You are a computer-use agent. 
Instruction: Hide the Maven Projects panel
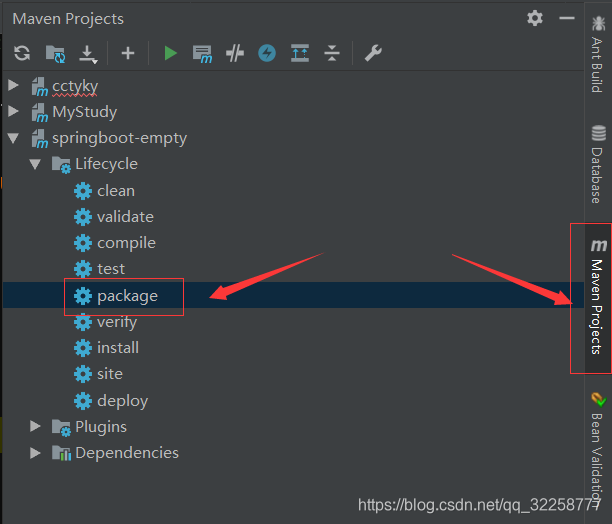click(566, 18)
